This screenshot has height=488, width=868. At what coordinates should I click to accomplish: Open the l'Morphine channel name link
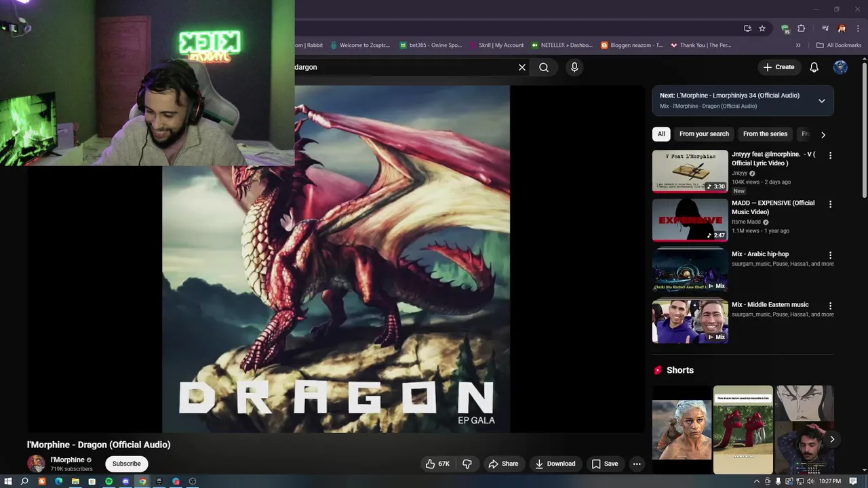tap(67, 460)
